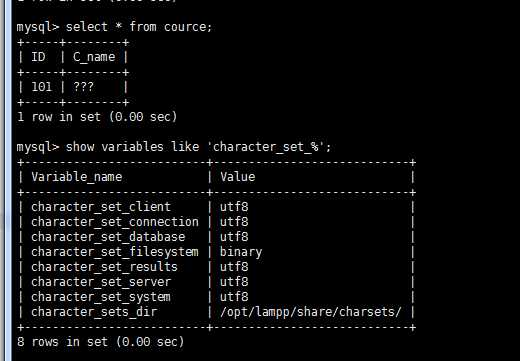Click the binary value text

tap(241, 252)
